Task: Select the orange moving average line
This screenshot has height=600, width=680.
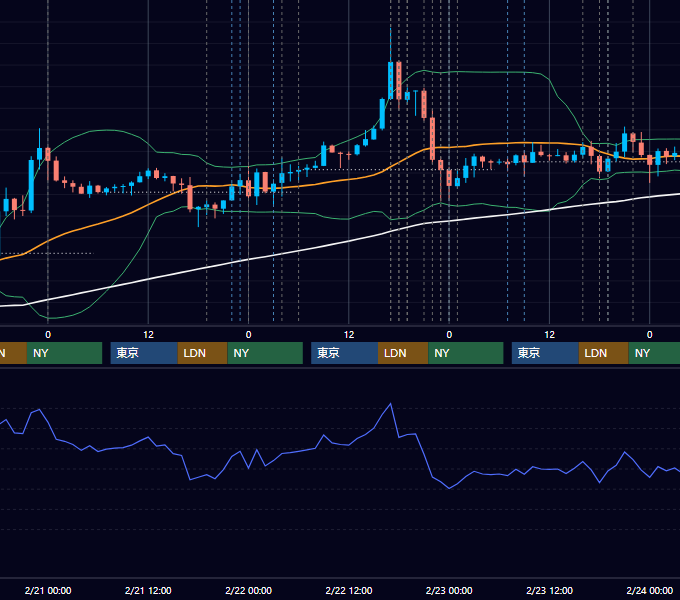Action: coord(347,179)
